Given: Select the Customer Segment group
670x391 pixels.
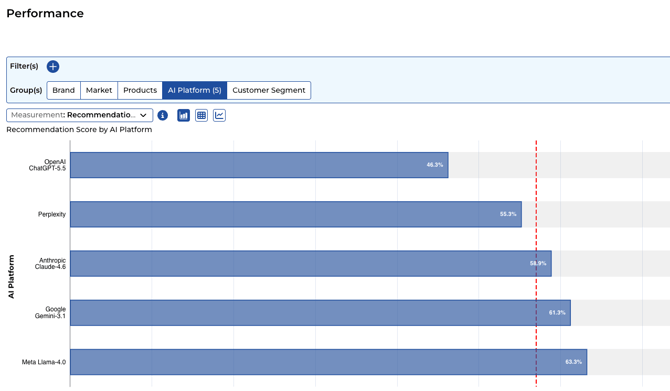Looking at the screenshot, I should click(269, 90).
